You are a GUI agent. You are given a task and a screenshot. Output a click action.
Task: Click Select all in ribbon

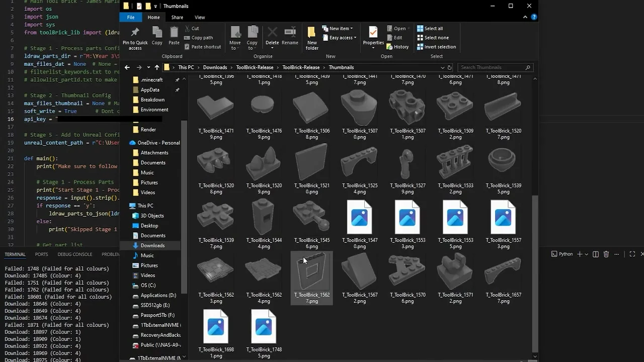point(430,29)
